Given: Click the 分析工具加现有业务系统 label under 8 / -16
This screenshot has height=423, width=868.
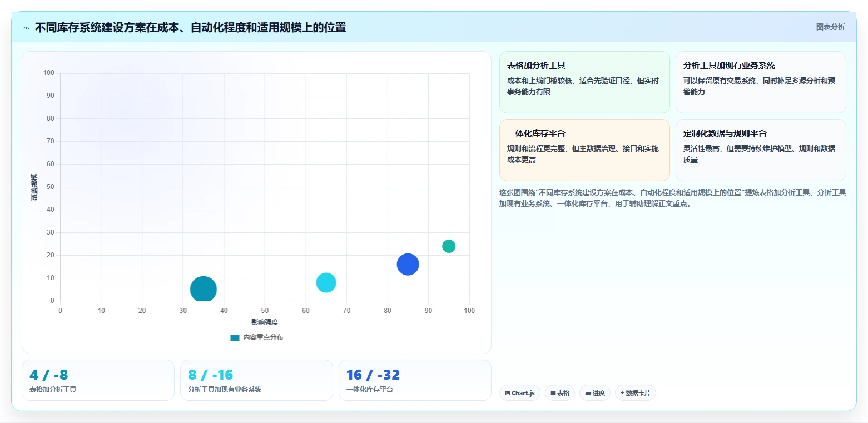Looking at the screenshot, I should click(225, 390).
